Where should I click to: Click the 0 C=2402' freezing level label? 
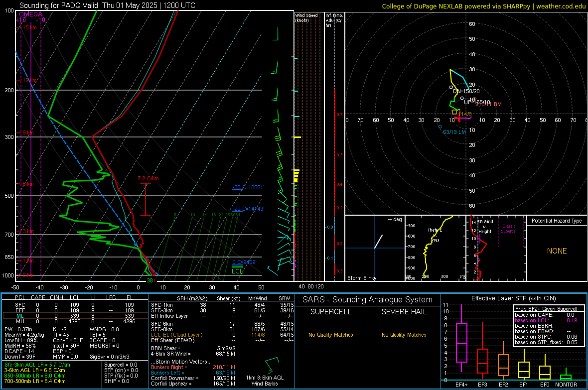tap(244, 262)
